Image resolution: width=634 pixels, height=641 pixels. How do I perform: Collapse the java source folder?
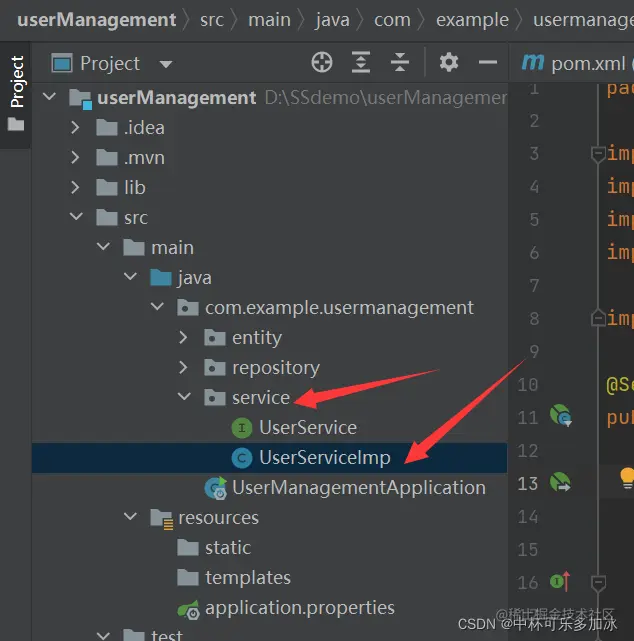click(130, 276)
